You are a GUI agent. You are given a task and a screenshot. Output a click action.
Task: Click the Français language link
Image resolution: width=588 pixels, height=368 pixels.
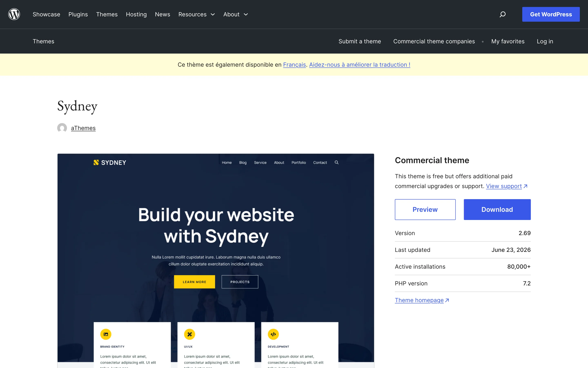(x=294, y=65)
